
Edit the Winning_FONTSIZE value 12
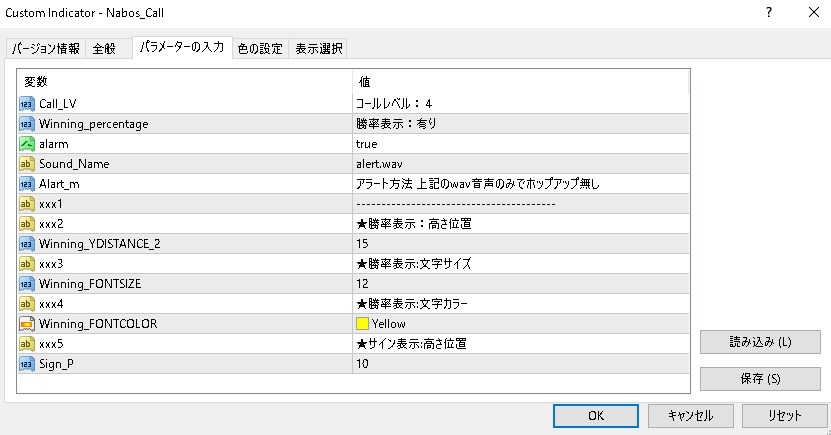[x=521, y=284]
